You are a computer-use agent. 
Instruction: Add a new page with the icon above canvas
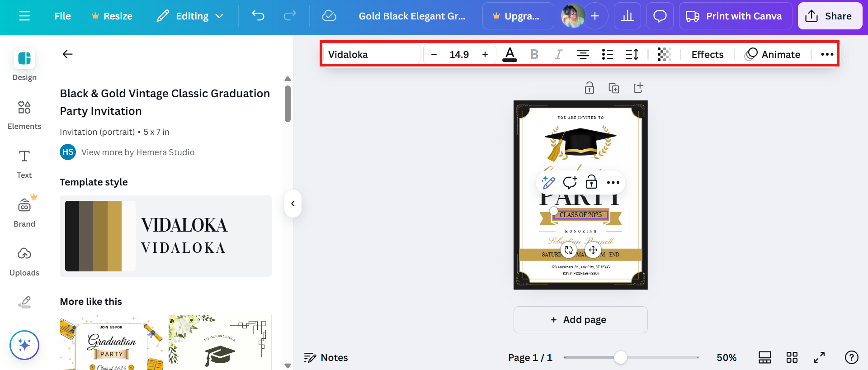click(x=638, y=88)
